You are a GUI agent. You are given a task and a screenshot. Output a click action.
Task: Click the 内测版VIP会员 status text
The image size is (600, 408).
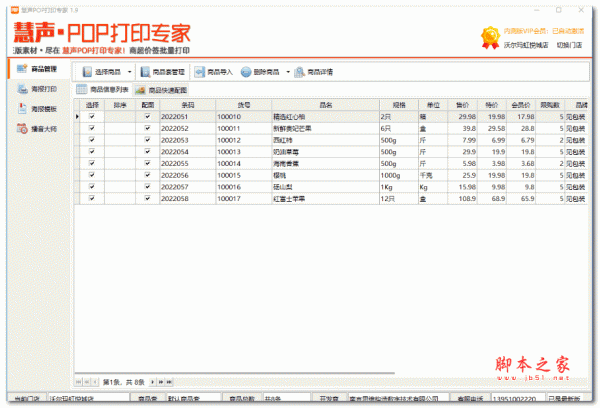click(x=544, y=31)
